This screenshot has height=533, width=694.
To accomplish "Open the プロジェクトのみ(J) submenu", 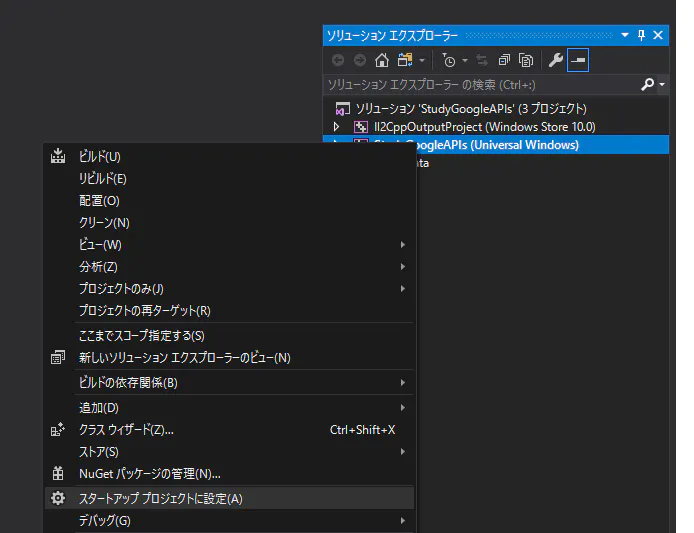I will pos(229,289).
